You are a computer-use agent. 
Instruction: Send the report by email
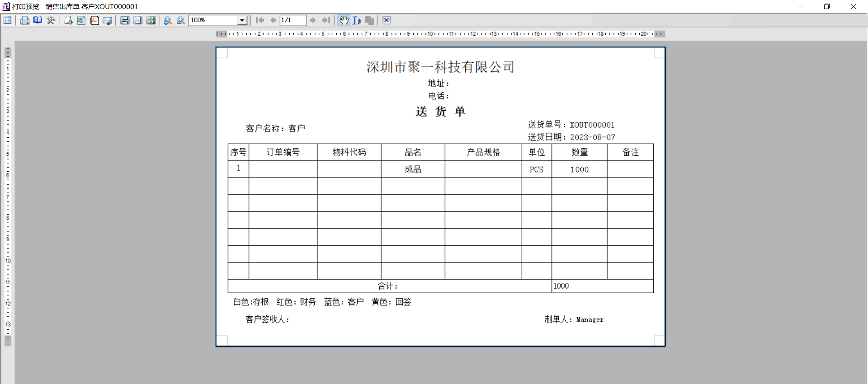tap(107, 20)
